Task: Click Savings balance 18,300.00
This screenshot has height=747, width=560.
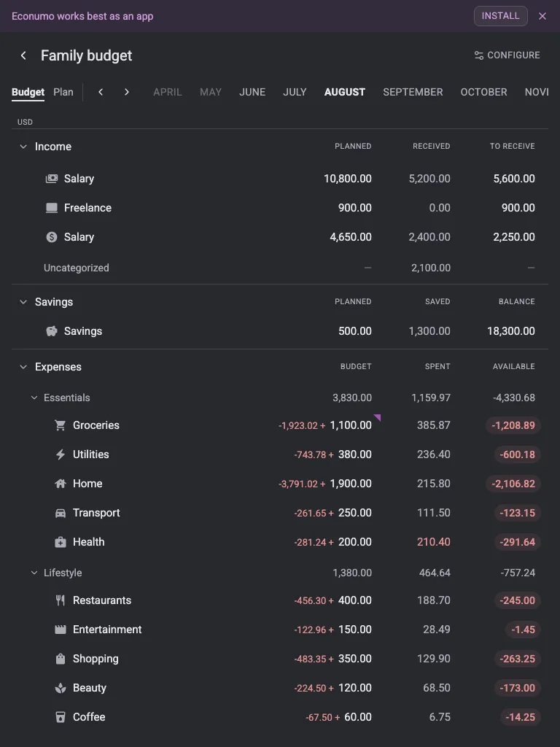Action: click(511, 331)
